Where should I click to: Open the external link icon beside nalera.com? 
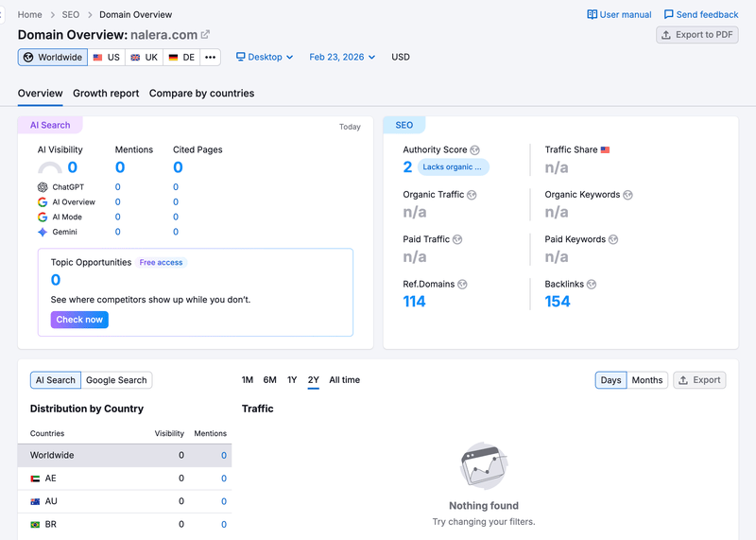[205, 34]
